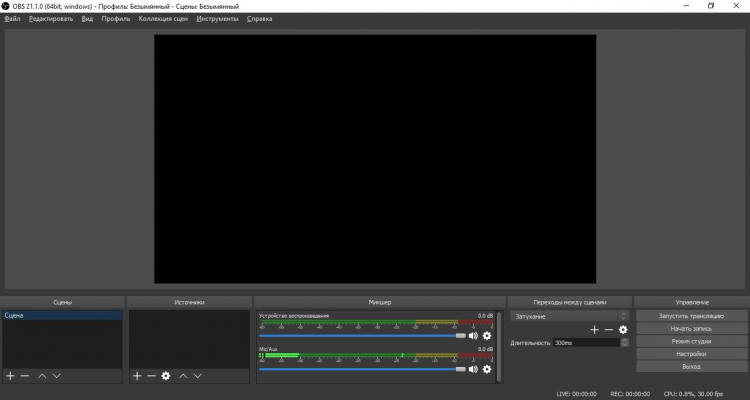The width and height of the screenshot is (750, 400).
Task: Open source properties gear icon
Action: [x=166, y=376]
